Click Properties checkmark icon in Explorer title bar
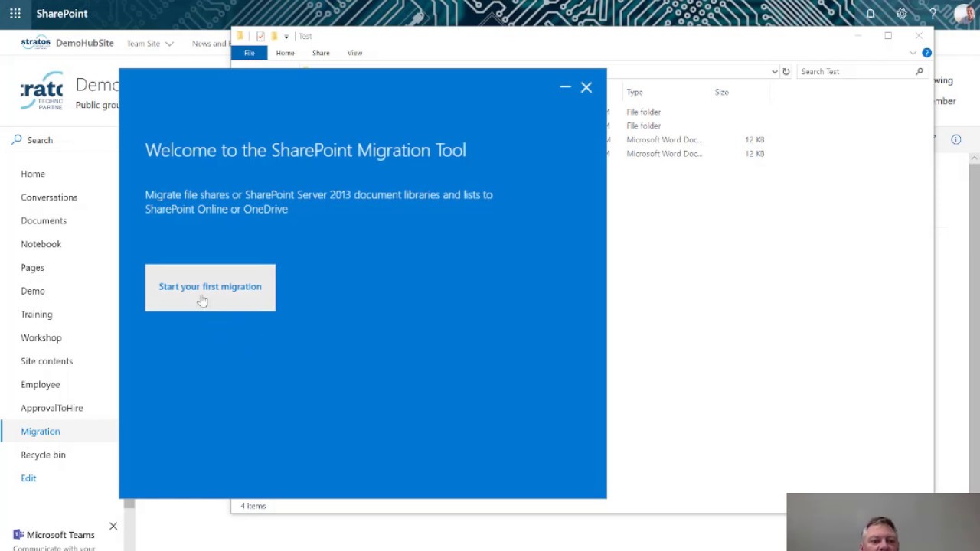 click(x=260, y=36)
